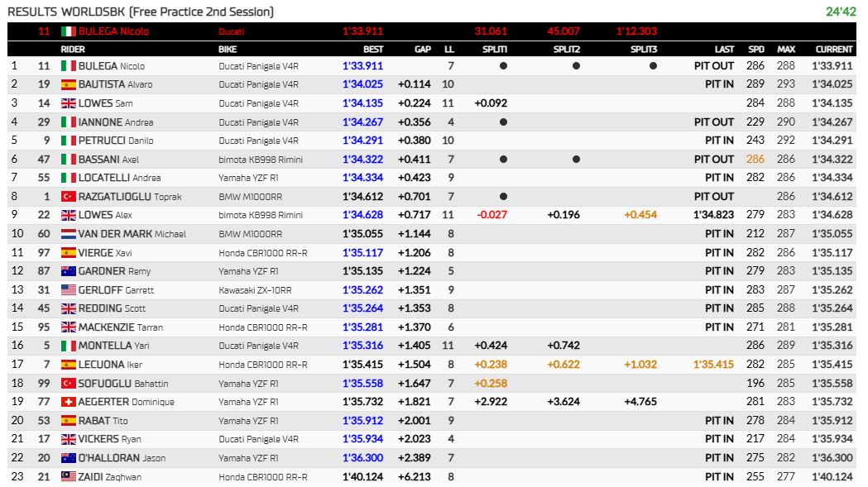The image size is (868, 487).
Task: Click the Italian flag beside BASSANI Axel
Action: coord(68,160)
